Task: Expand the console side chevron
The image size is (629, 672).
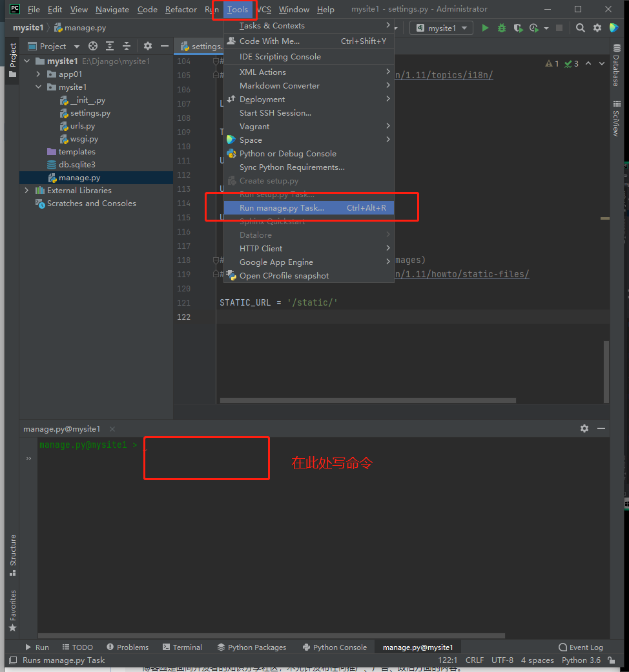Action: 28,459
